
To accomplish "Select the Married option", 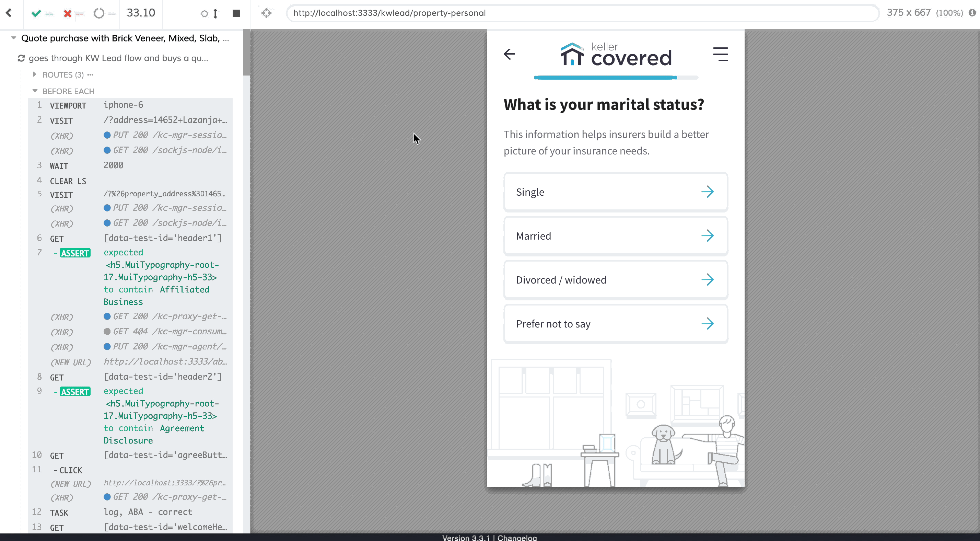I will (615, 236).
